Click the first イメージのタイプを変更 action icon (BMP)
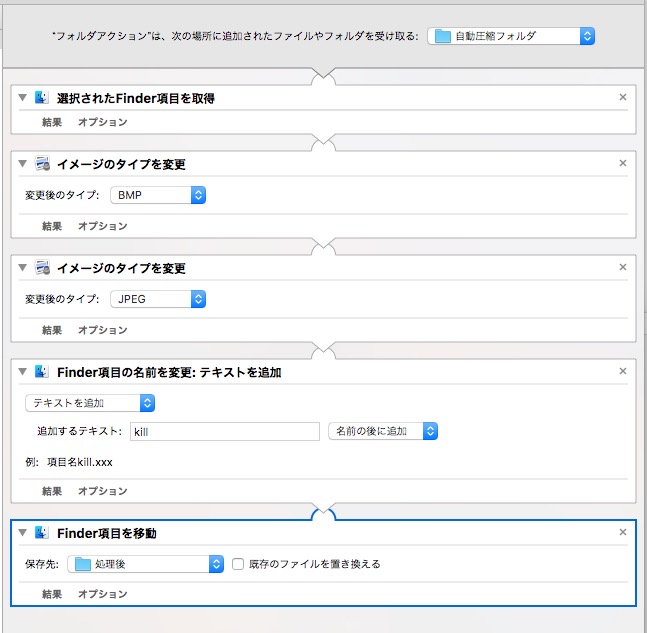The height and width of the screenshot is (633, 647). tap(42, 163)
